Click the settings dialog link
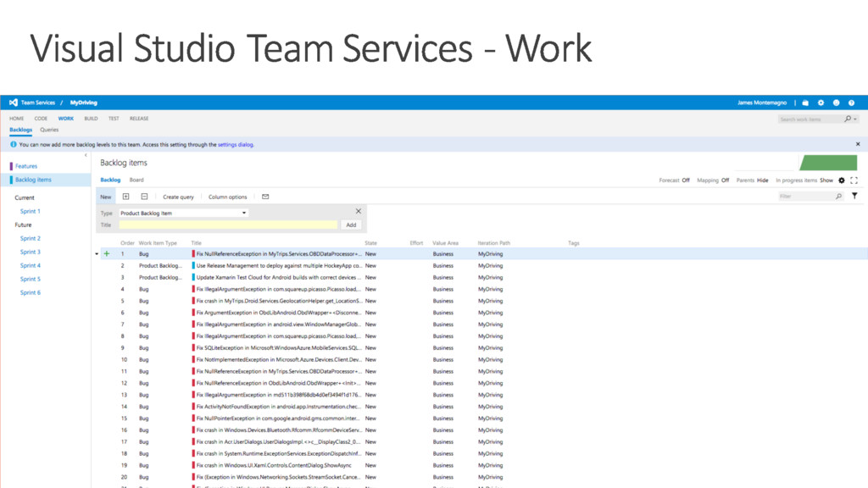Image resolution: width=868 pixels, height=488 pixels. point(236,145)
